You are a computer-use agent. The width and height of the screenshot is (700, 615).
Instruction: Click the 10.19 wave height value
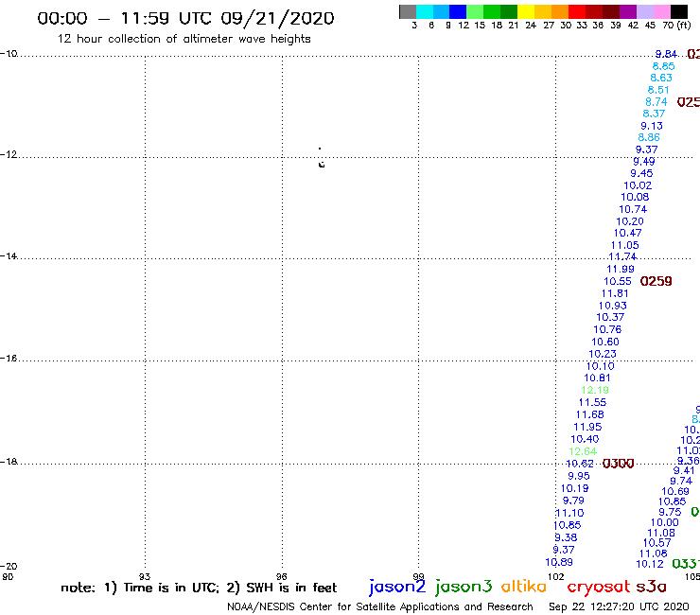click(x=574, y=488)
